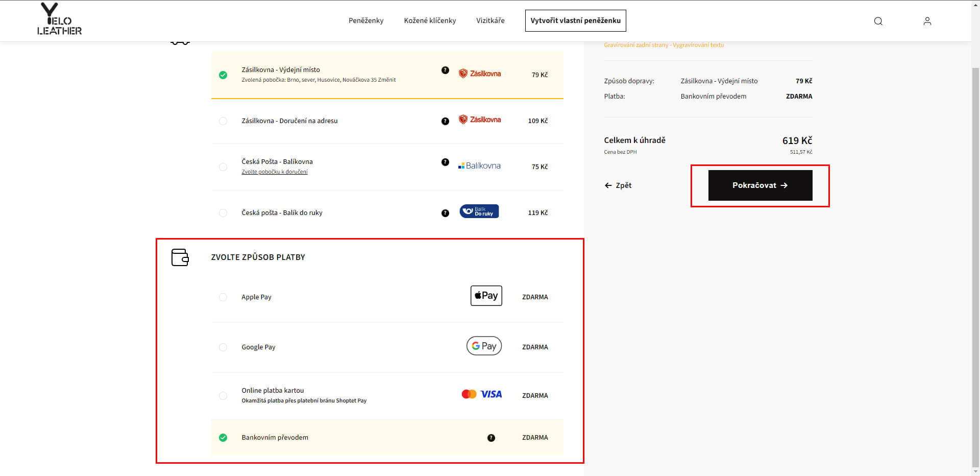Click the Mastercard Visa logo

click(481, 394)
